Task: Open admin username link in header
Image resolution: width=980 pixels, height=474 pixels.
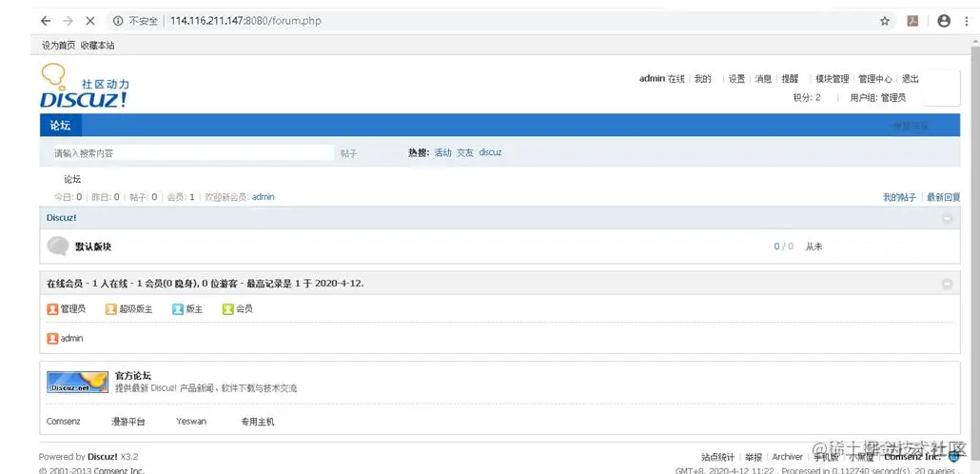Action: [x=652, y=79]
